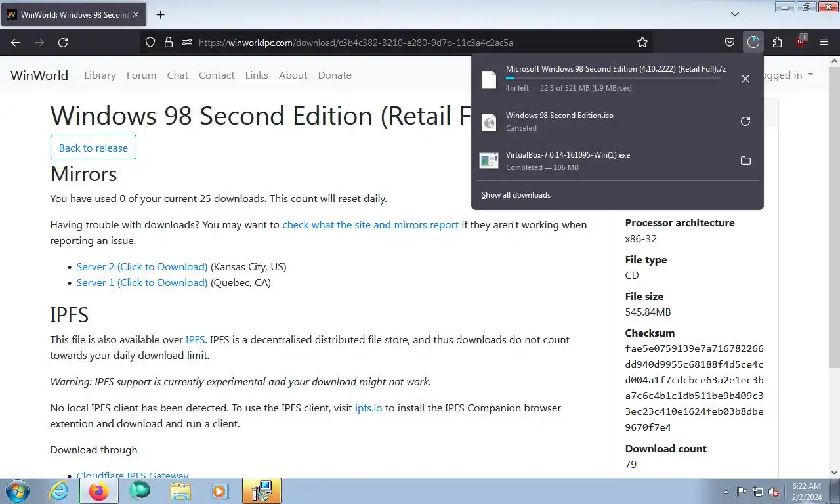Open the Windows Start menu
The height and width of the screenshot is (504, 840).
[17, 491]
